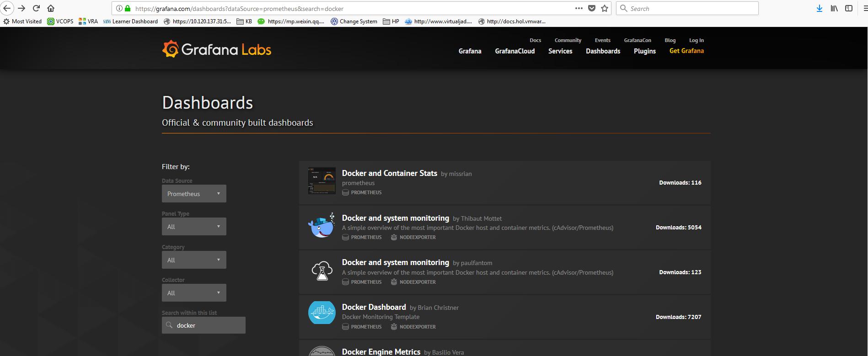Click the 'Search within this list' field

click(x=204, y=325)
